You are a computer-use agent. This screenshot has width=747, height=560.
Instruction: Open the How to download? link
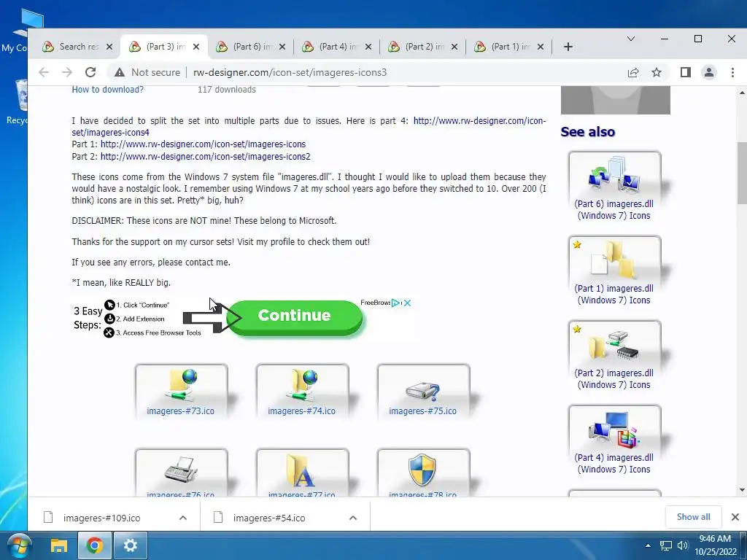coord(108,90)
